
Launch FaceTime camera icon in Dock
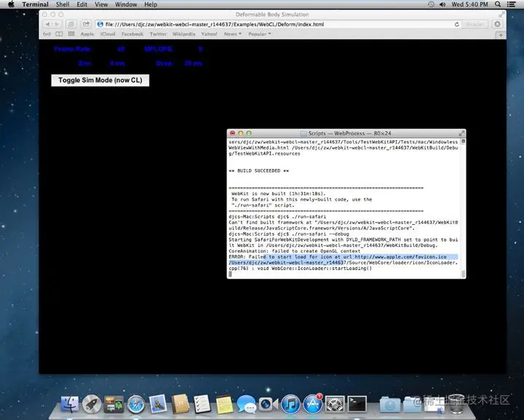tap(268, 404)
